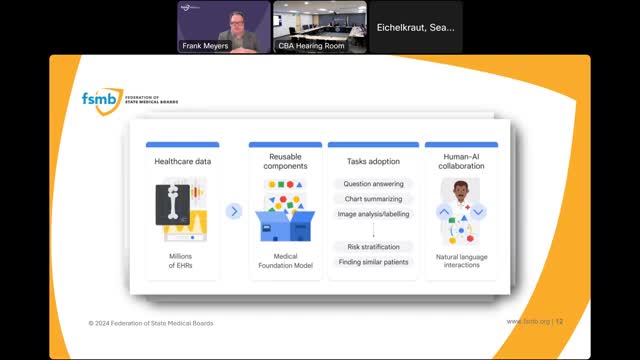The width and height of the screenshot is (640, 360).
Task: Click the up chevron circle beside the doctor
Action: (444, 212)
